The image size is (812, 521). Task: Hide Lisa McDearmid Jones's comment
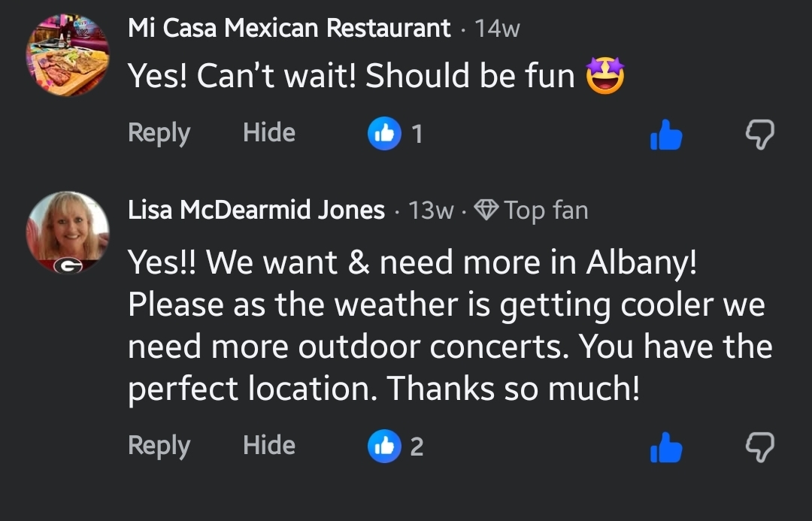click(x=268, y=445)
